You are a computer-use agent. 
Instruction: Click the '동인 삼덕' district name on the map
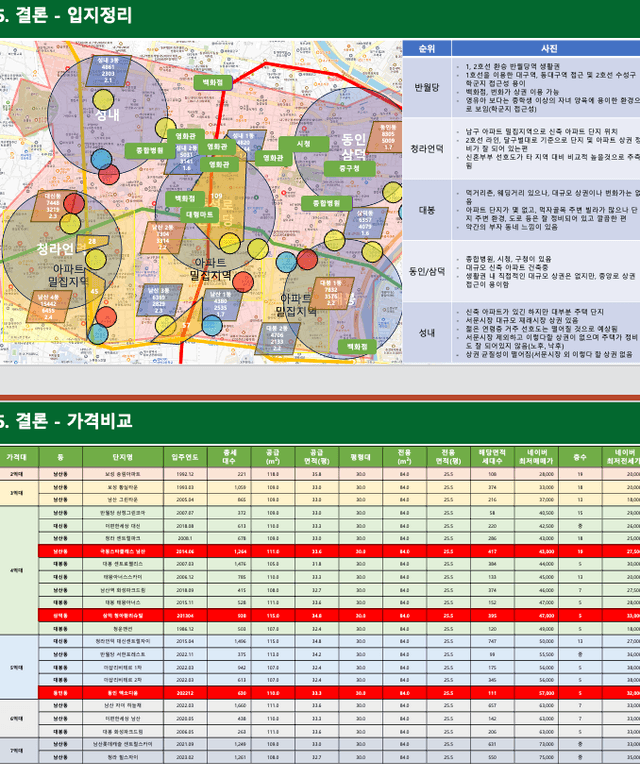tap(353, 147)
